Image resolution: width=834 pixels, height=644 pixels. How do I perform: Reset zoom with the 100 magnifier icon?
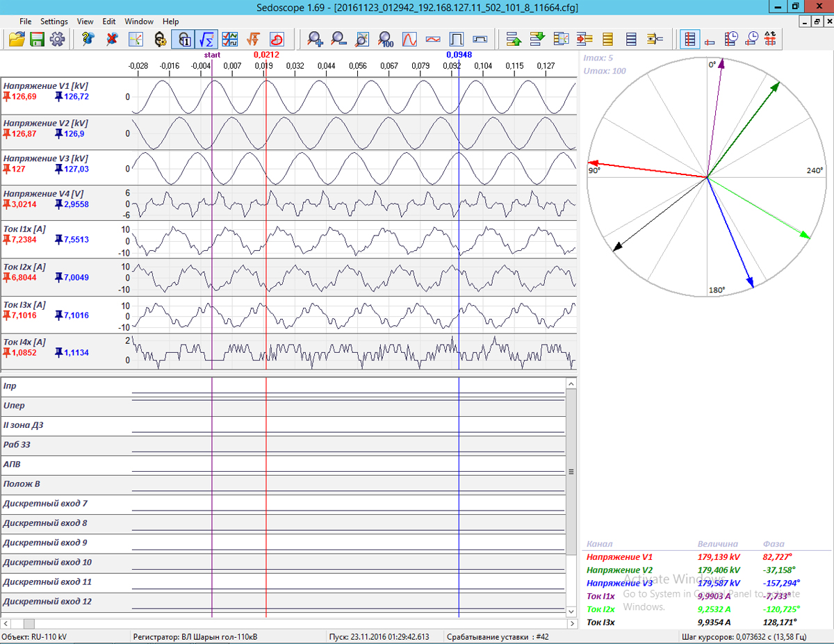386,39
